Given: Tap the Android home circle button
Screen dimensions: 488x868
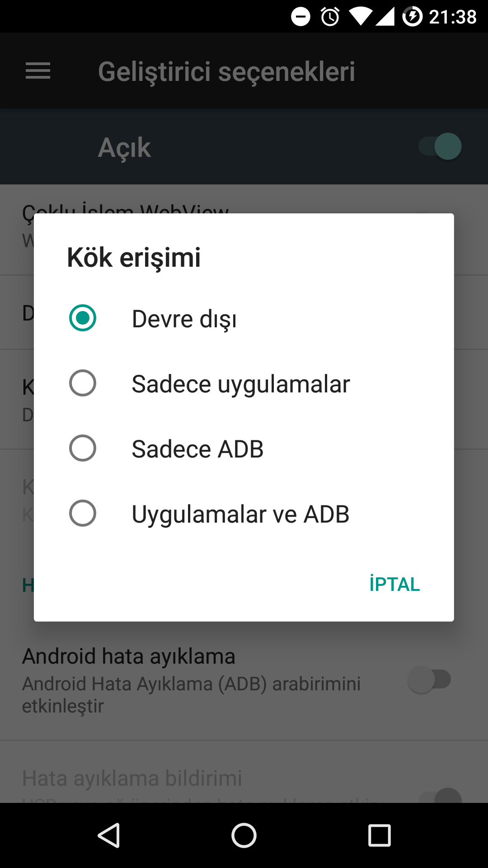Looking at the screenshot, I should (x=244, y=835).
